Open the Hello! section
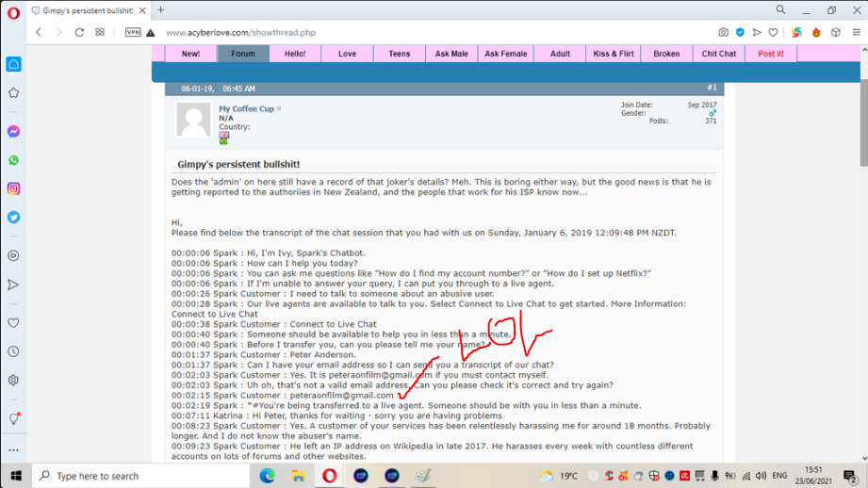The width and height of the screenshot is (868, 488). click(x=295, y=54)
